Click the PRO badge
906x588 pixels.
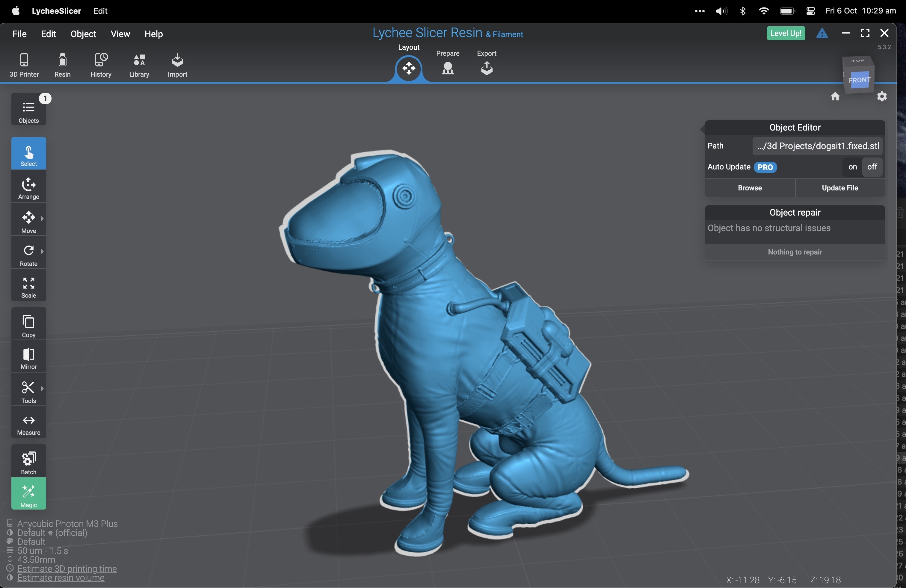pos(765,167)
